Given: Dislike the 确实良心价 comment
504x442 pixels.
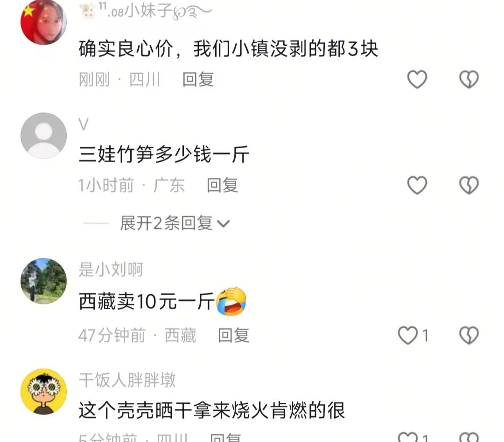Looking at the screenshot, I should click(x=469, y=79).
